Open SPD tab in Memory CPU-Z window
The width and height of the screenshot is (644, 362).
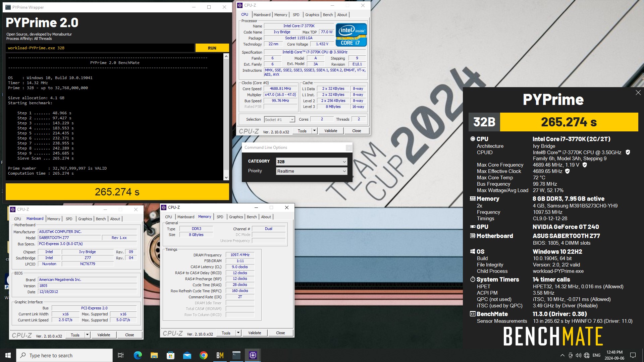tap(220, 217)
